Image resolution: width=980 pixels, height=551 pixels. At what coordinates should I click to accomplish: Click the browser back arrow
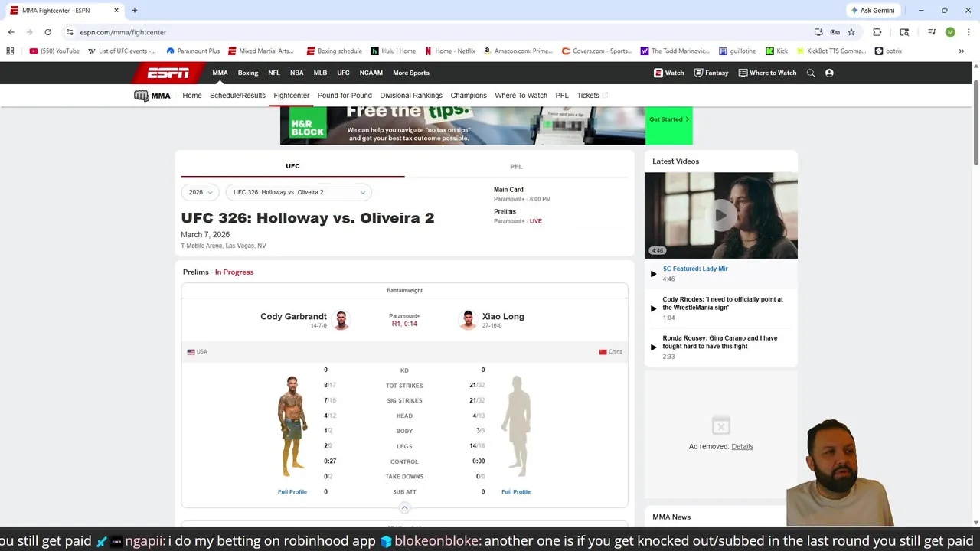11,32
